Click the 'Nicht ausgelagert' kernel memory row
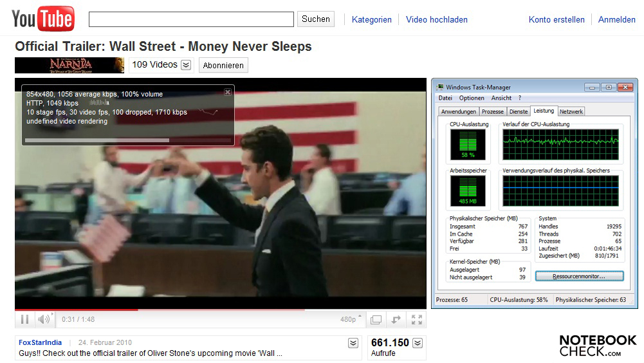This screenshot has height=363, width=644. tap(488, 277)
